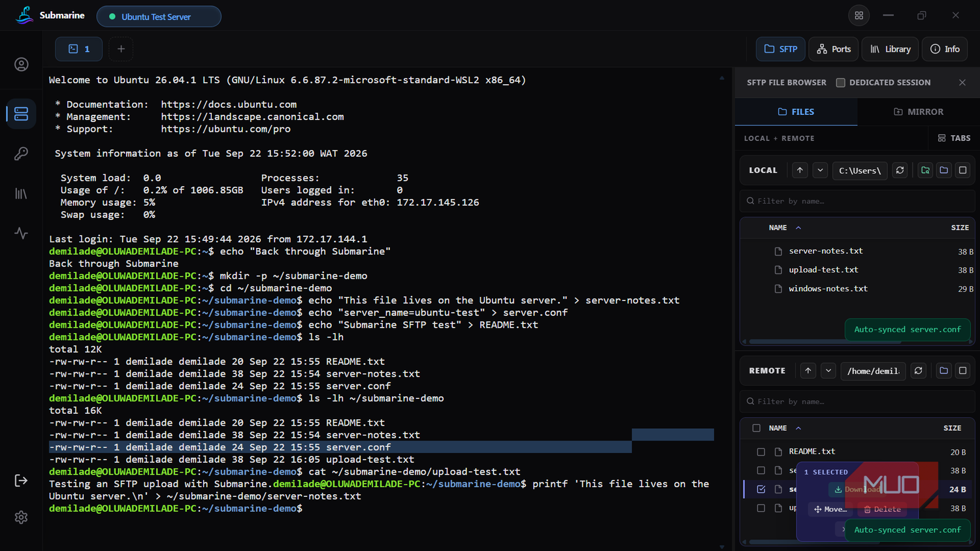Viewport: 980px width, 551px height.
Task: Open the Library panel
Action: pyautogui.click(x=890, y=49)
